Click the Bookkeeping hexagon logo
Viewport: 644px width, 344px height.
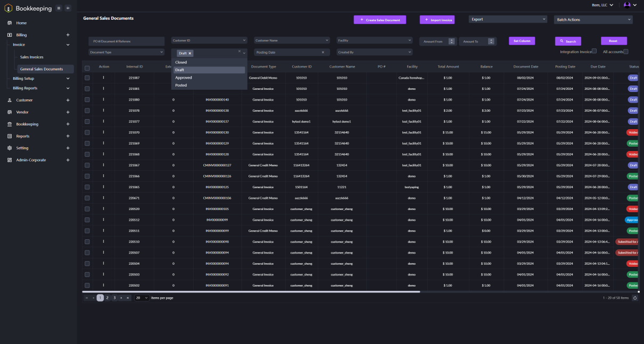click(x=8, y=8)
